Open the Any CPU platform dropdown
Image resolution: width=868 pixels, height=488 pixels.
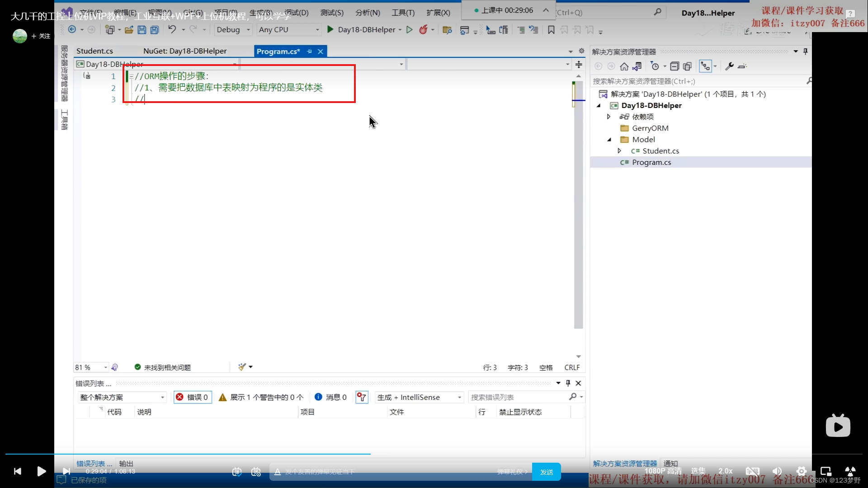289,30
